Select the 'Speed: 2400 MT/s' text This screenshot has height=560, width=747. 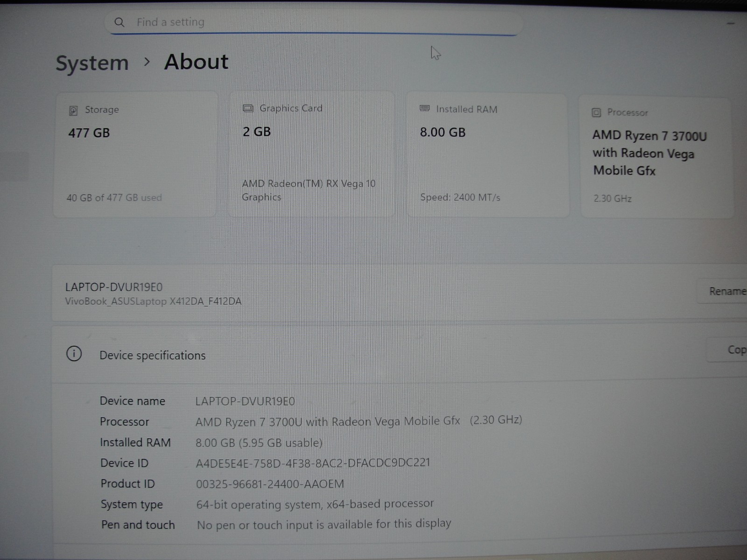[460, 197]
